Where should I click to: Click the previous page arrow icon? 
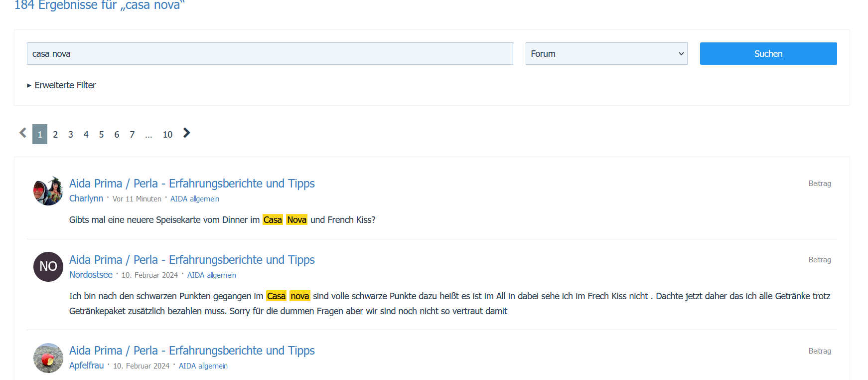[x=23, y=133]
